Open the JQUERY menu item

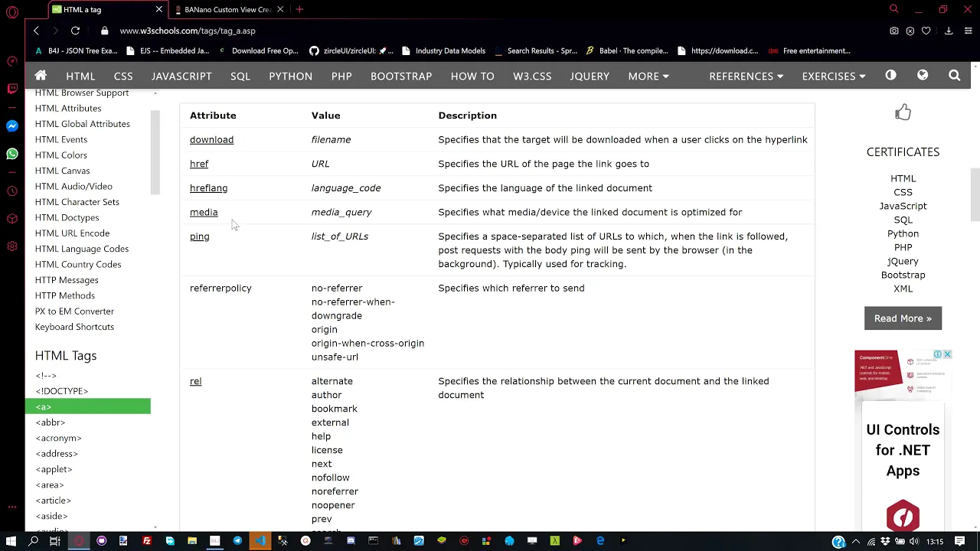tap(590, 76)
